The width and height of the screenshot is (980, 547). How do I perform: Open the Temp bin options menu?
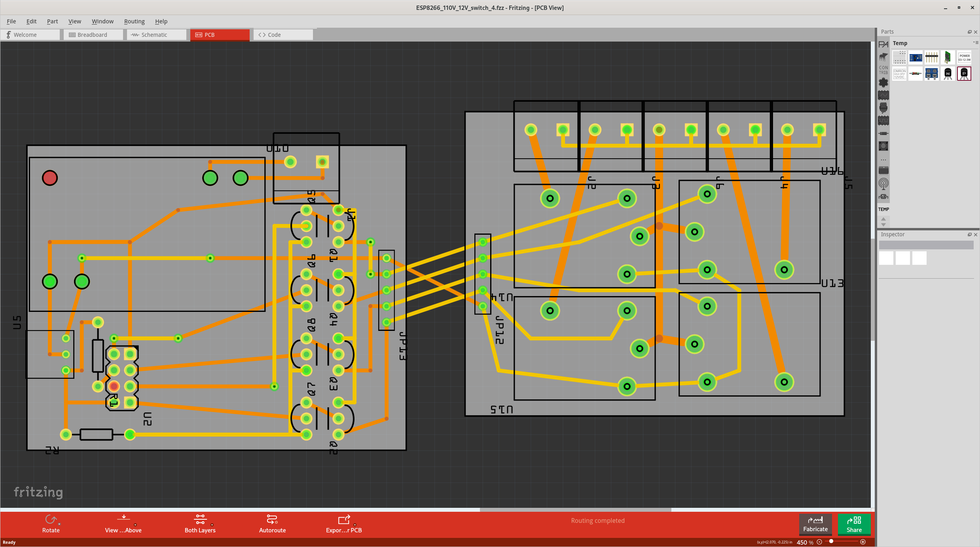975,42
